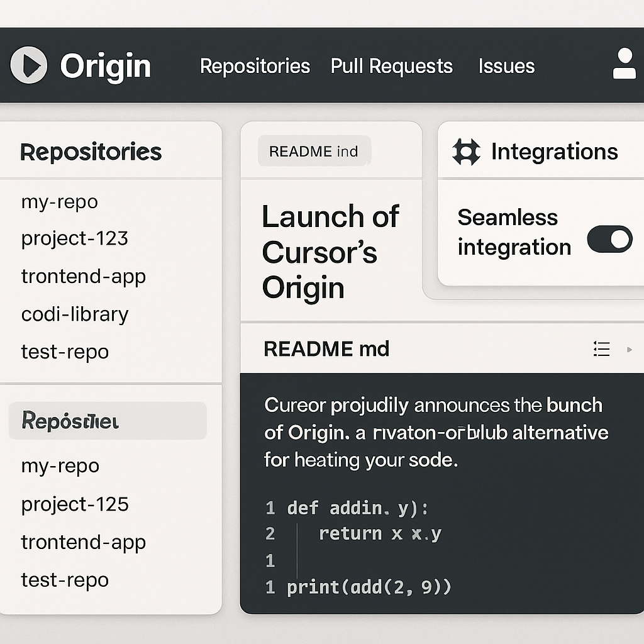The width and height of the screenshot is (644, 644).
Task: Click the Seamless integration label
Action: click(x=514, y=233)
